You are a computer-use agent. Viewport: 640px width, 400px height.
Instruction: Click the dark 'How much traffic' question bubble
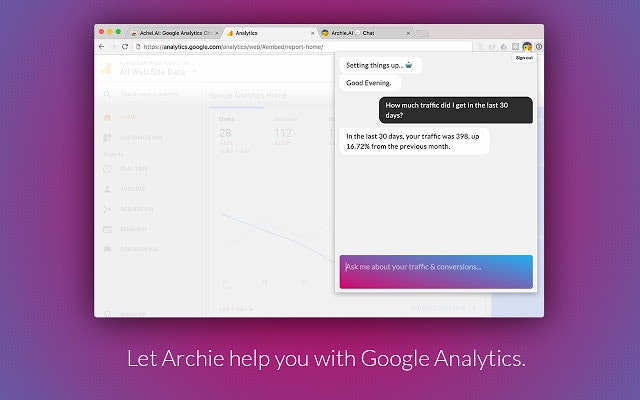click(x=456, y=110)
